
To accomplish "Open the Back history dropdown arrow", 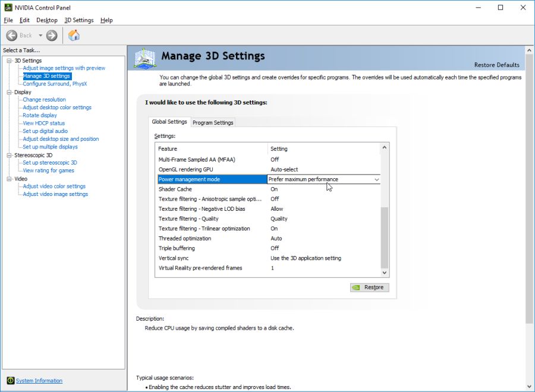I will [40, 36].
